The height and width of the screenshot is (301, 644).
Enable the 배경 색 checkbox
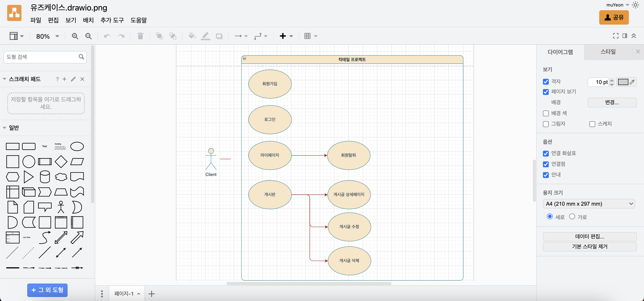pyautogui.click(x=546, y=114)
